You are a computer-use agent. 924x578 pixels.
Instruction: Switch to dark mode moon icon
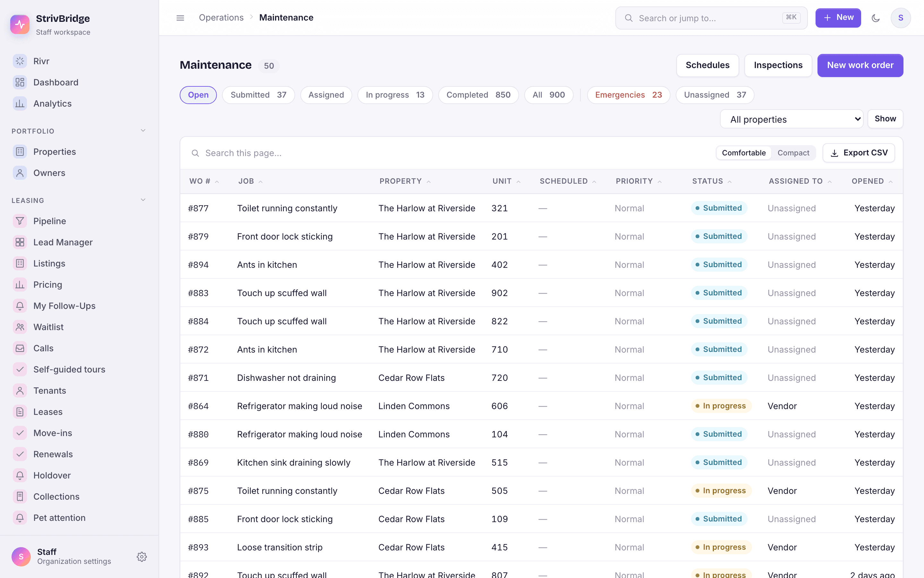[x=876, y=18]
